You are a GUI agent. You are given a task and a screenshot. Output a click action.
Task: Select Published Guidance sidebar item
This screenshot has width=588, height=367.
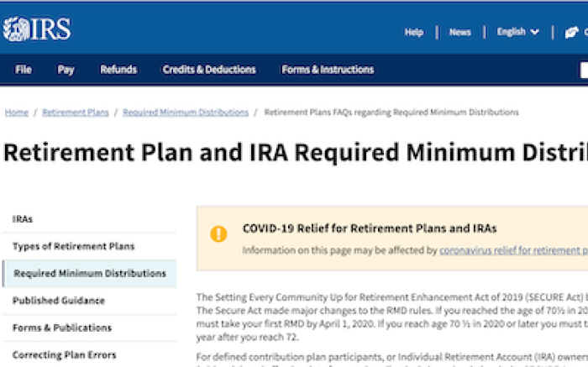(x=89, y=301)
